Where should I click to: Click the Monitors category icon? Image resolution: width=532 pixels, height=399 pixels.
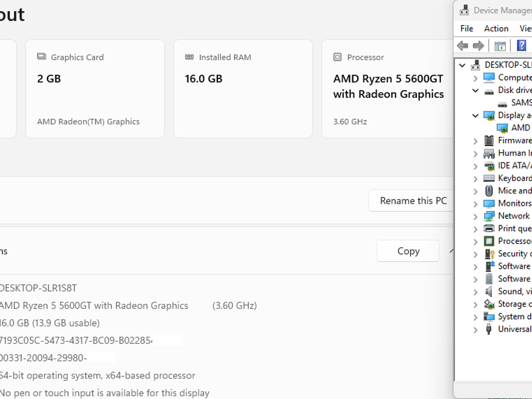[489, 204]
